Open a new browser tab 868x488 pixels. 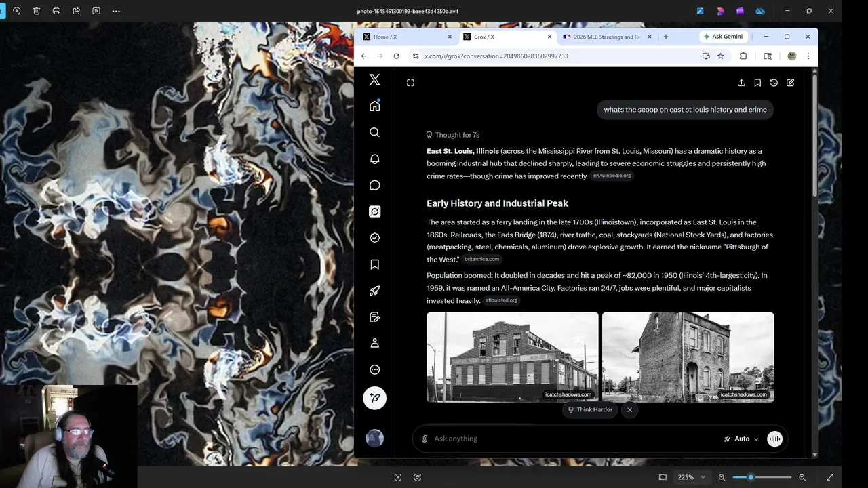[x=666, y=37]
